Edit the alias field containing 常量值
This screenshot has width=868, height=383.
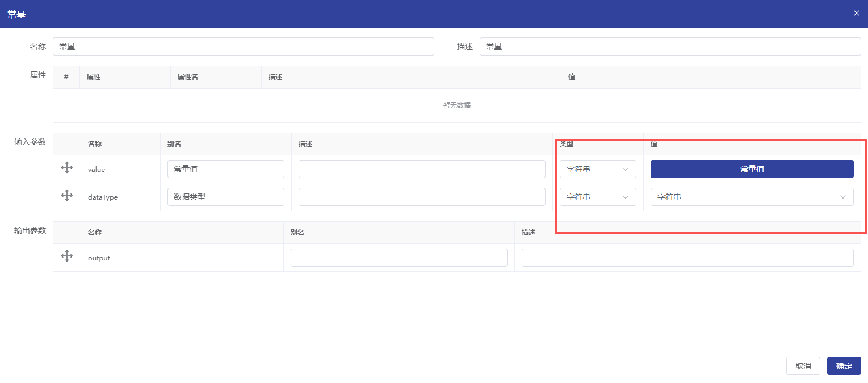point(225,169)
